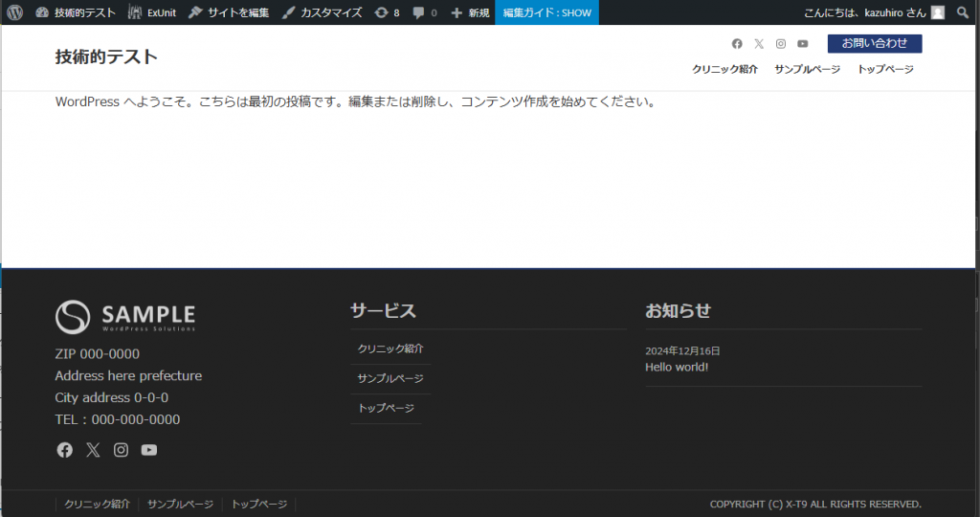
Task: Click the X (Twitter) icon in header
Action: (759, 44)
